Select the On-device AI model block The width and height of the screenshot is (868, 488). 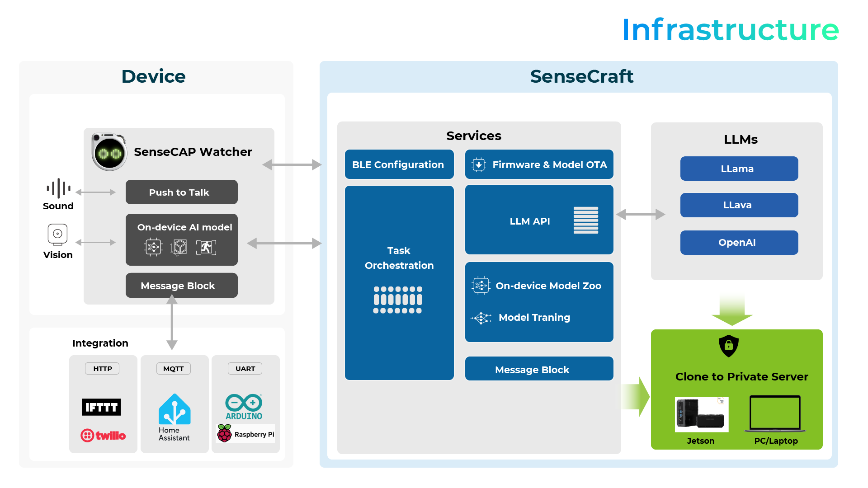182,239
